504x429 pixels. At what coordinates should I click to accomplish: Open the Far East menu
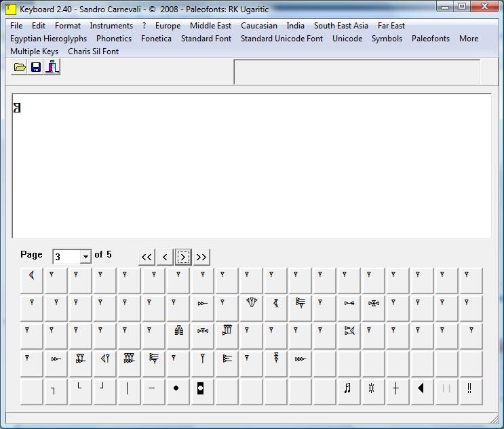391,26
